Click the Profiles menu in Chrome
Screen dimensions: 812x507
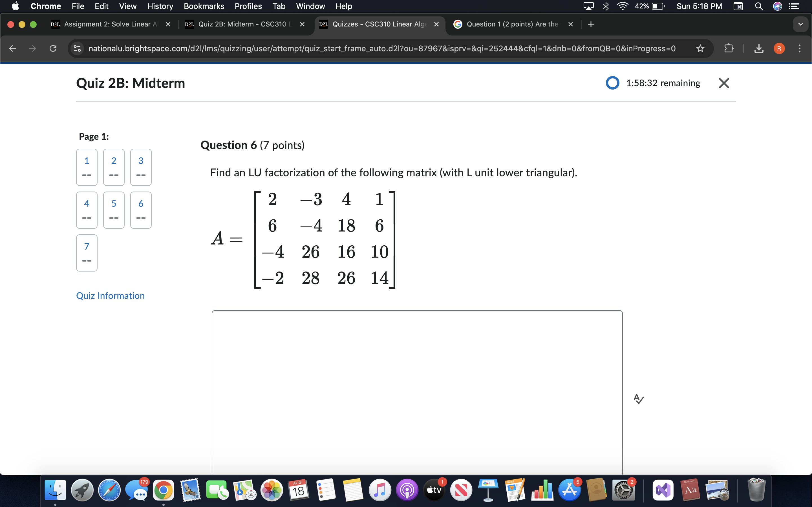[x=247, y=6]
